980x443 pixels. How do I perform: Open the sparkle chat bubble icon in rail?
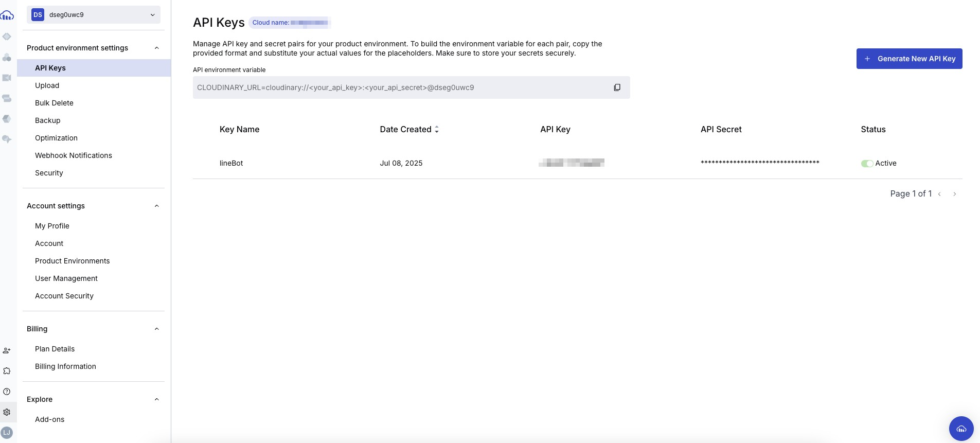click(x=7, y=139)
